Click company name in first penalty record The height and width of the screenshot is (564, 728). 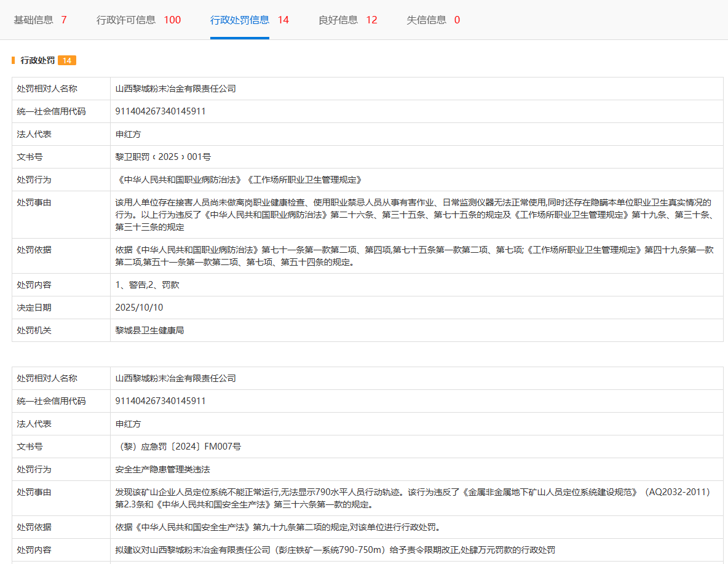176,89
